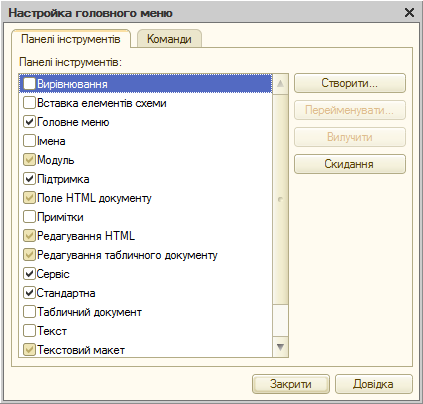423x404 pixels.
Task: Uncheck the Головне меню checkbox
Action: point(29,122)
